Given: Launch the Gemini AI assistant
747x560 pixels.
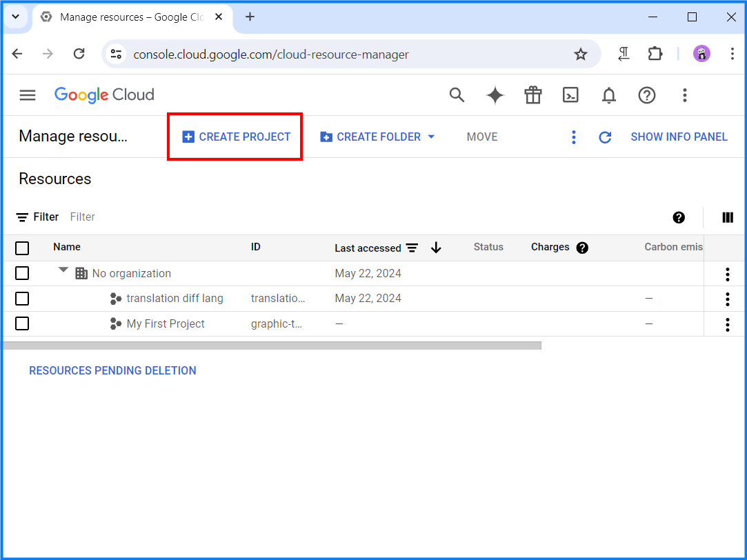Looking at the screenshot, I should point(495,95).
